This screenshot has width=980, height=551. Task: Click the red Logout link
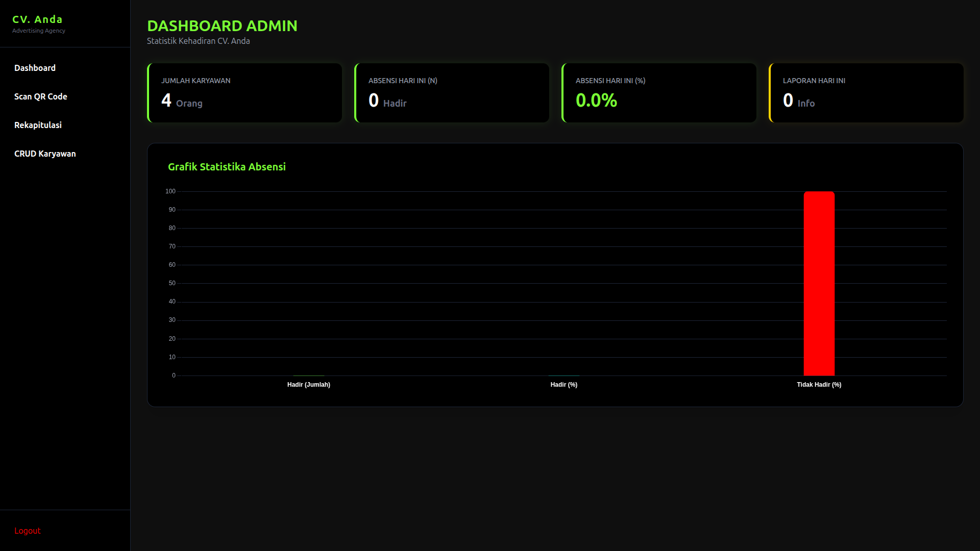[x=28, y=531]
